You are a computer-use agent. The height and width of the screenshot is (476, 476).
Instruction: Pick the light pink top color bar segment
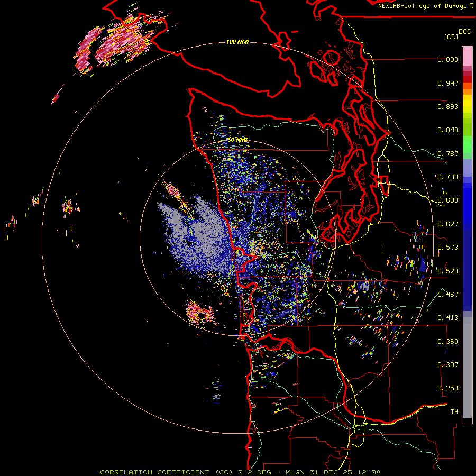pyautogui.click(x=467, y=56)
